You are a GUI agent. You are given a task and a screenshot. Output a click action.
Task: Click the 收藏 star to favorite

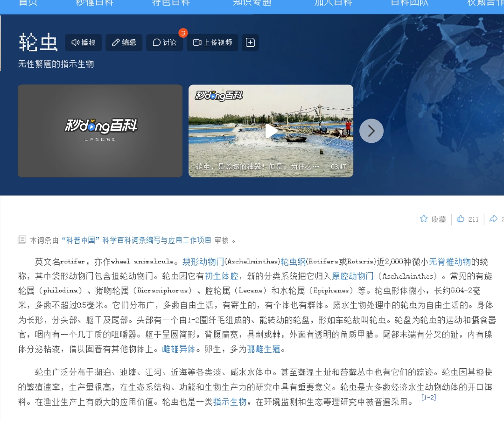(x=433, y=219)
